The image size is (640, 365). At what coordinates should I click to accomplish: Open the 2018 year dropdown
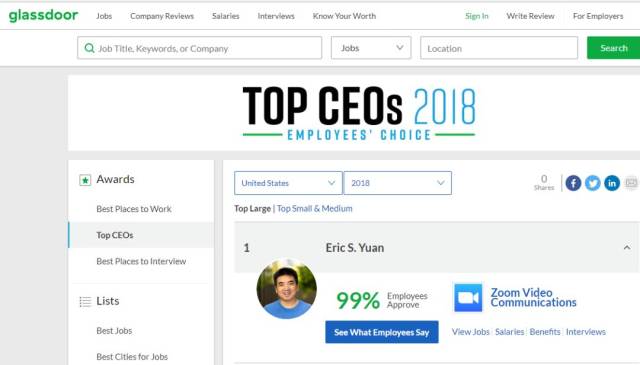click(398, 183)
